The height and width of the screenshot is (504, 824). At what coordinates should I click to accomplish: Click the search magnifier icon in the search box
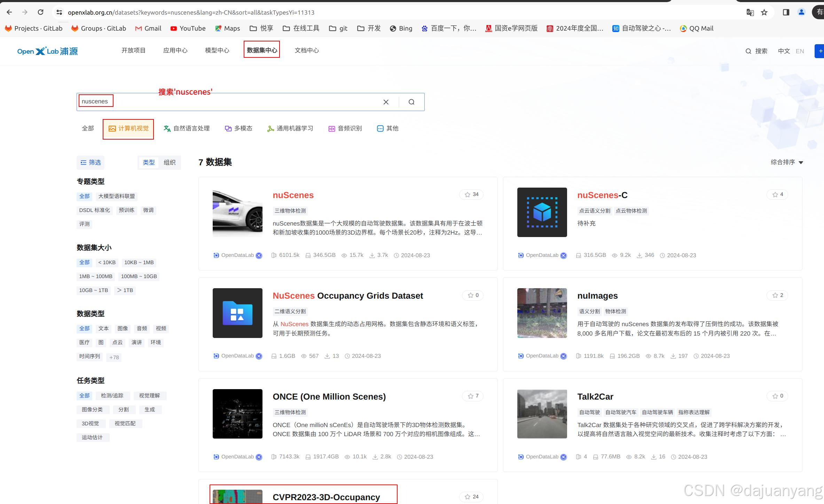(x=411, y=102)
